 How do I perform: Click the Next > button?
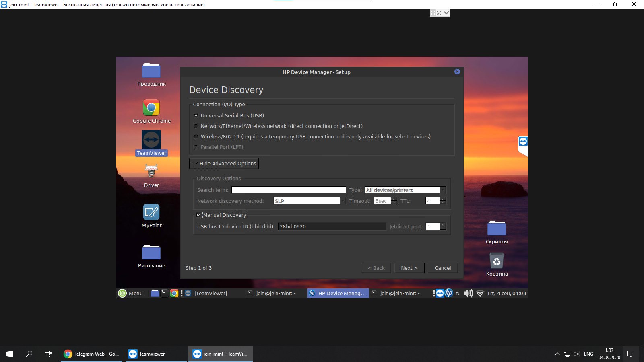pyautogui.click(x=409, y=268)
